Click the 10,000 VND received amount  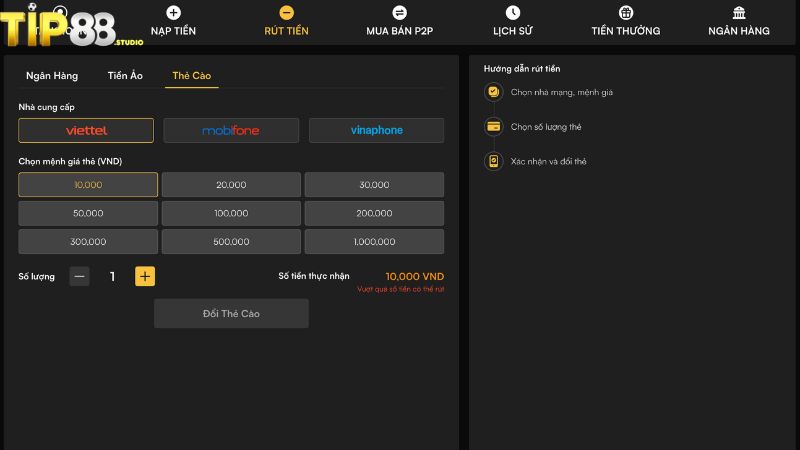pyautogui.click(x=414, y=276)
